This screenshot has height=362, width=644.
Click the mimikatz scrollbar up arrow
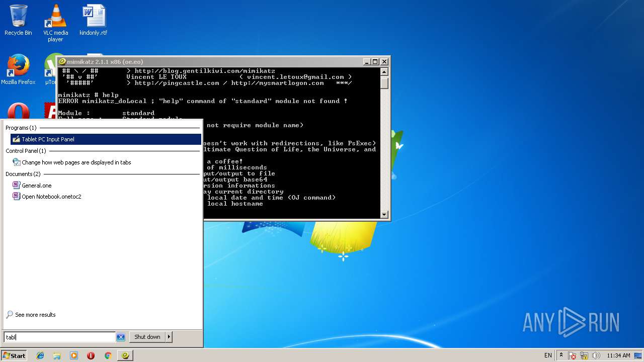pyautogui.click(x=384, y=71)
